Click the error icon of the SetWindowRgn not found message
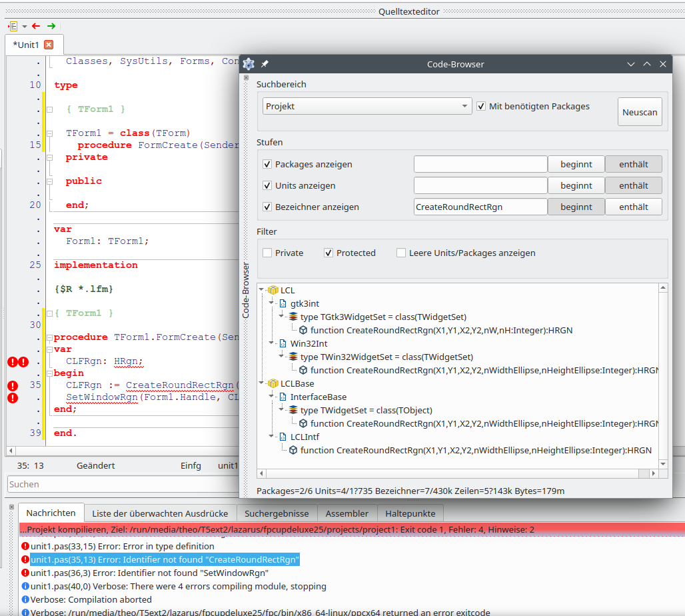685x616 pixels. 25,573
